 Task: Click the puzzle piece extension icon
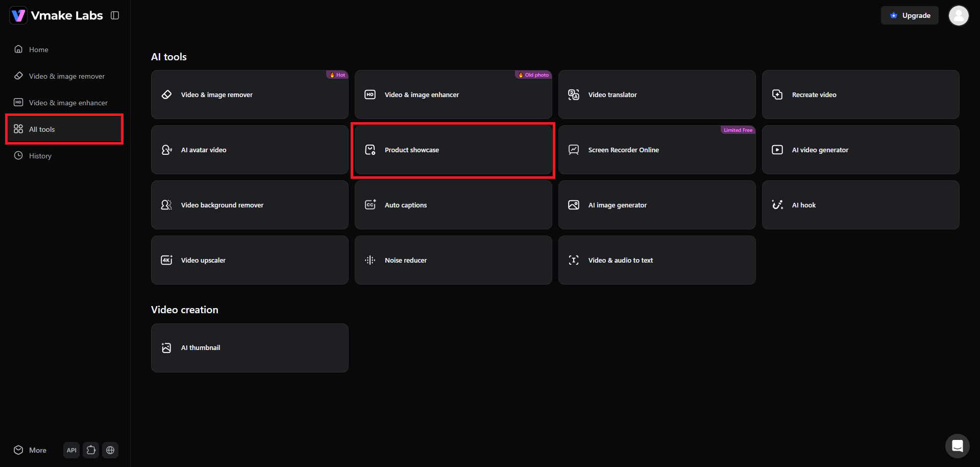(x=91, y=450)
